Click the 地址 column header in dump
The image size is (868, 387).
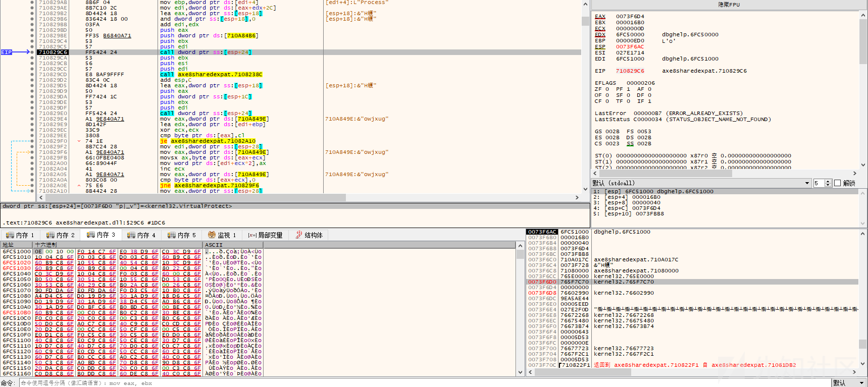tap(17, 245)
